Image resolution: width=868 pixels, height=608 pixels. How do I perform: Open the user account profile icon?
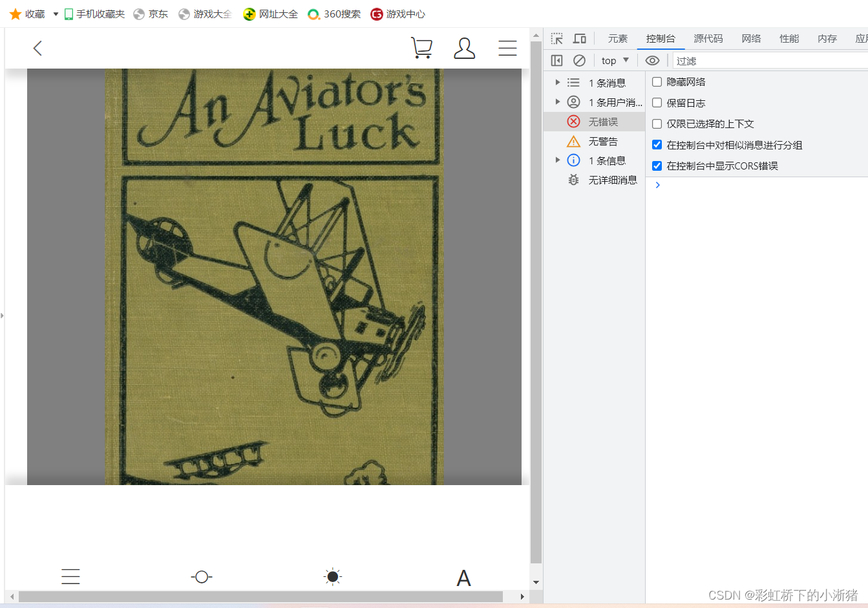[464, 48]
